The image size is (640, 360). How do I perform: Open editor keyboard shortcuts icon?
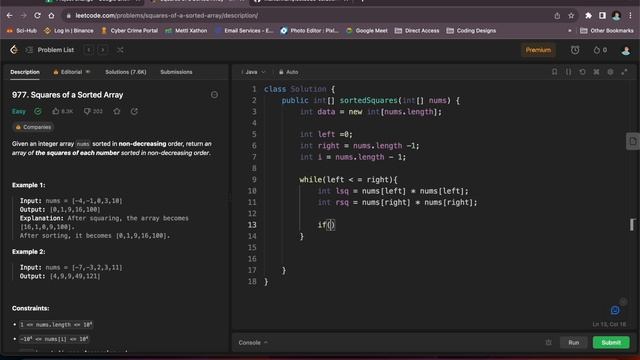tap(596, 72)
